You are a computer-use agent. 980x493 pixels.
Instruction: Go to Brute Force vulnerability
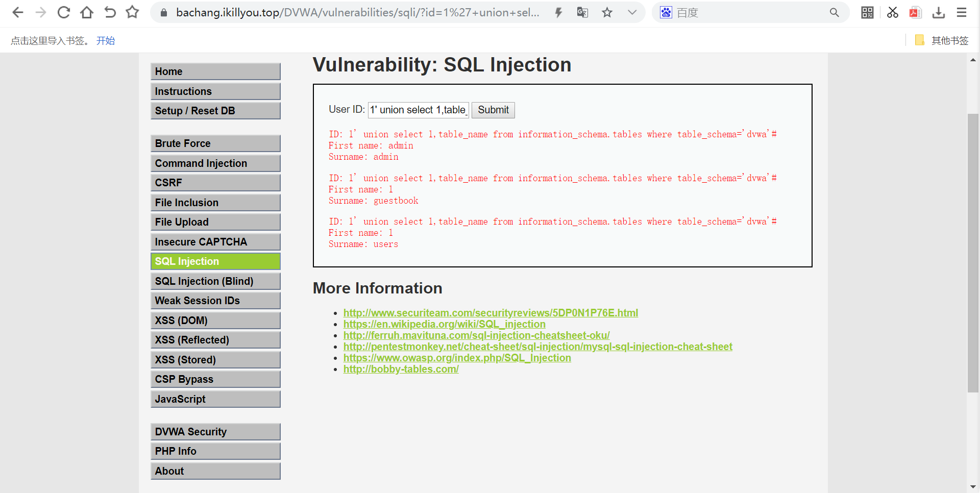[215, 143]
